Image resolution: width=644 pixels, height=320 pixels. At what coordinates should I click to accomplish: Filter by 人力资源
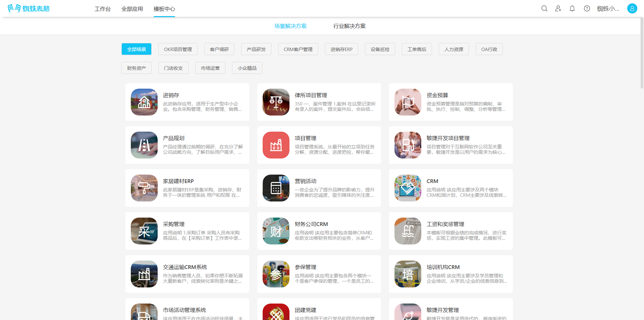(454, 49)
